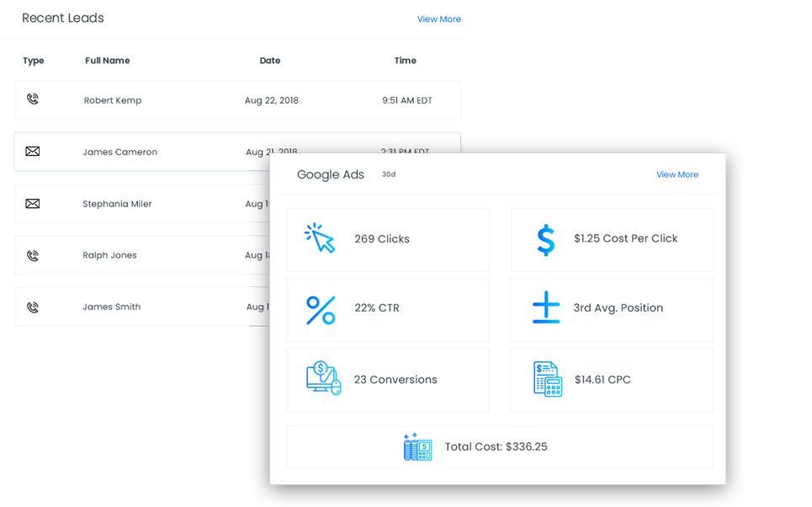Click the Aug 22, 2018 date cell
The width and height of the screenshot is (812, 507).
272,100
